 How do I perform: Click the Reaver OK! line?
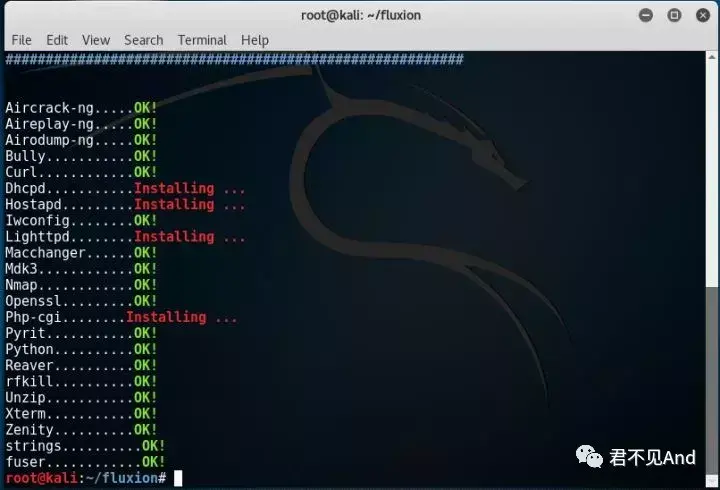click(81, 365)
